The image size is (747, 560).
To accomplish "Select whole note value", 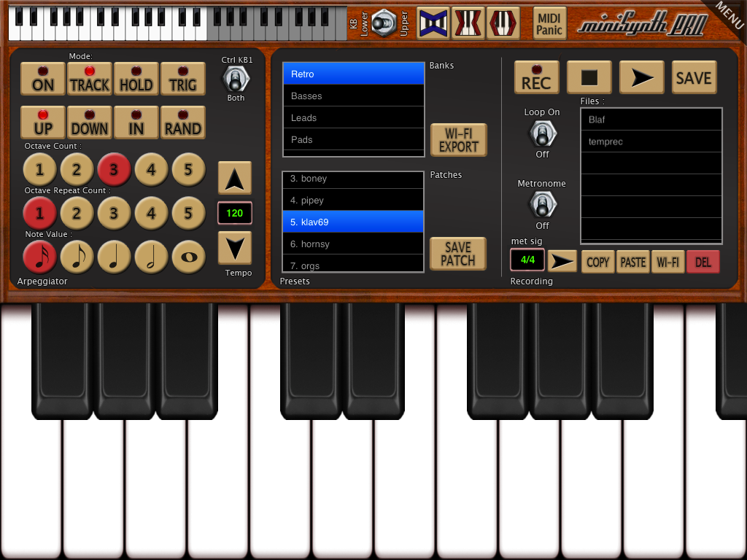I will click(x=189, y=257).
